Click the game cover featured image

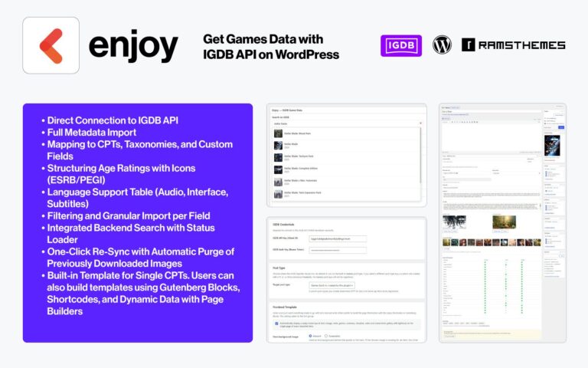pyautogui.click(x=552, y=146)
